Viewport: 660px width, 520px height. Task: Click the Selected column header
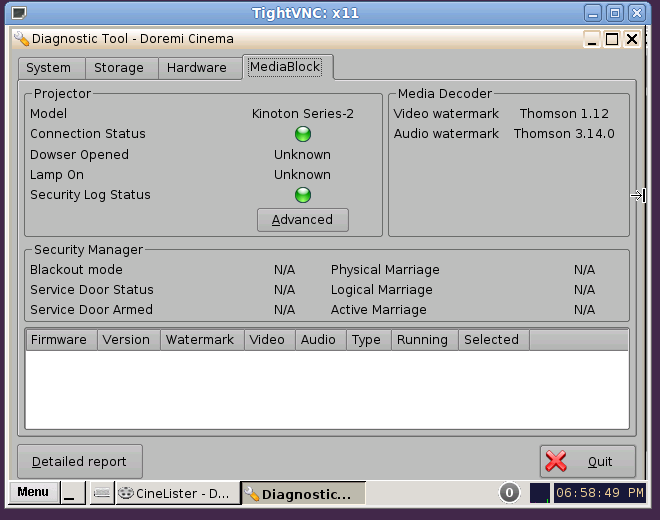[x=494, y=340]
